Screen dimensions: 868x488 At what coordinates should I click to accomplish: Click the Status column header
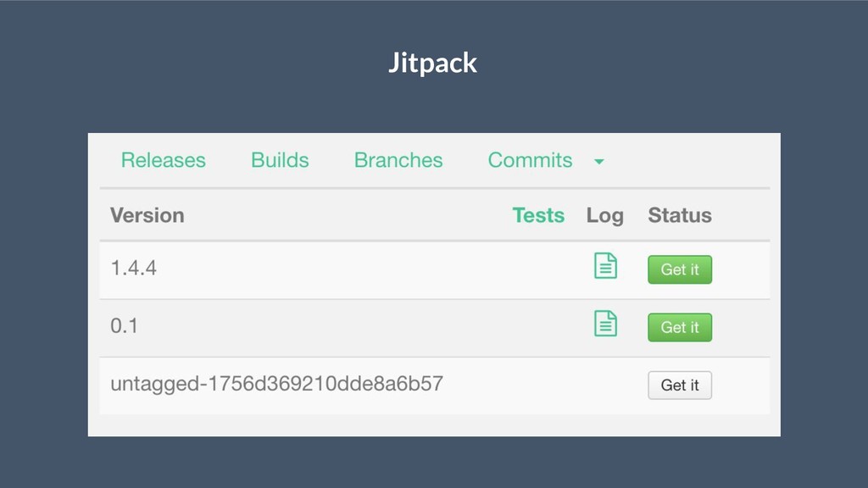(x=680, y=215)
